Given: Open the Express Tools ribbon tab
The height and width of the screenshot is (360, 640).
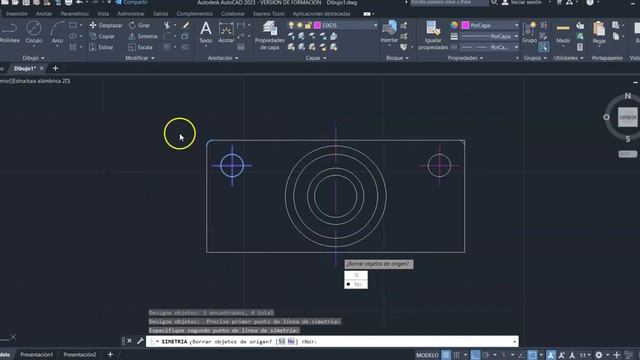Looking at the screenshot, I should [269, 13].
